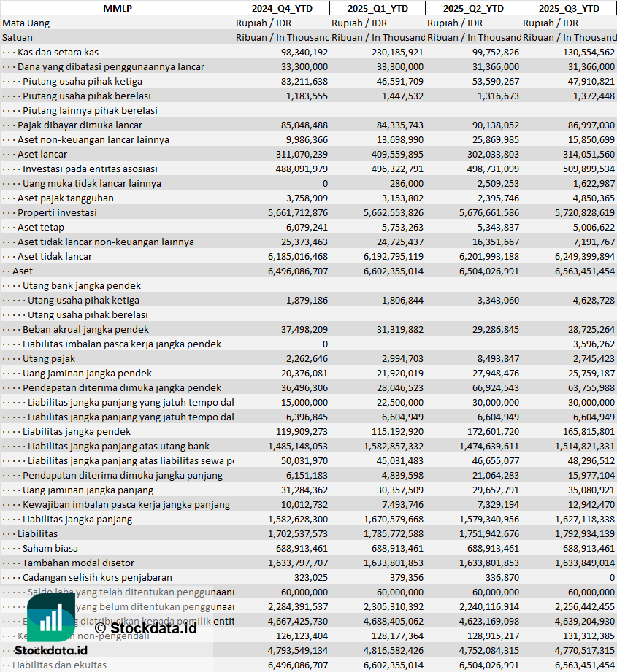617x672 pixels.
Task: Select Liabilitas jangka panjang atas utang bank
Action: coord(118,446)
